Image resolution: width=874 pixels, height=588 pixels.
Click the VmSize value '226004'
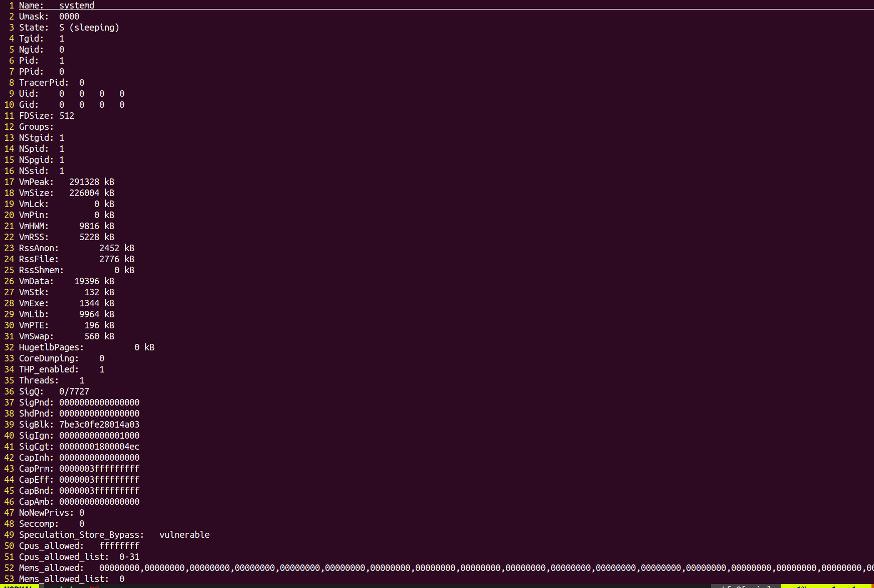(84, 193)
